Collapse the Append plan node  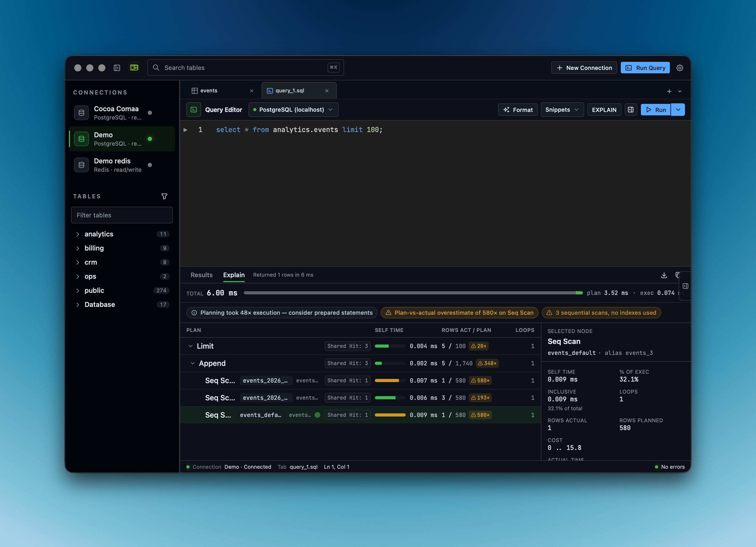click(x=192, y=363)
